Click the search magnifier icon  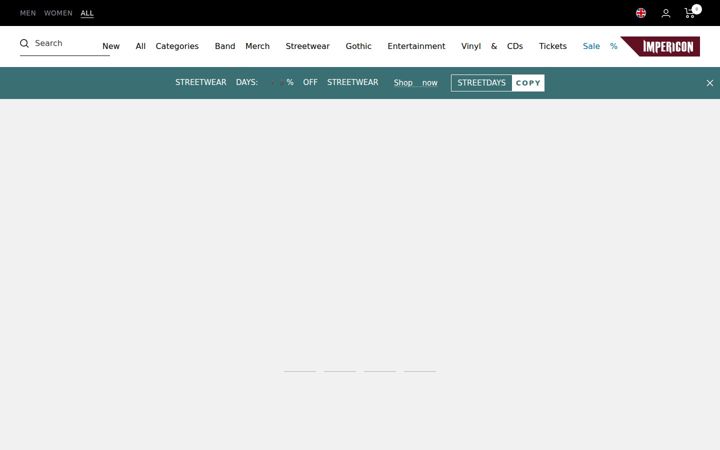coord(24,43)
